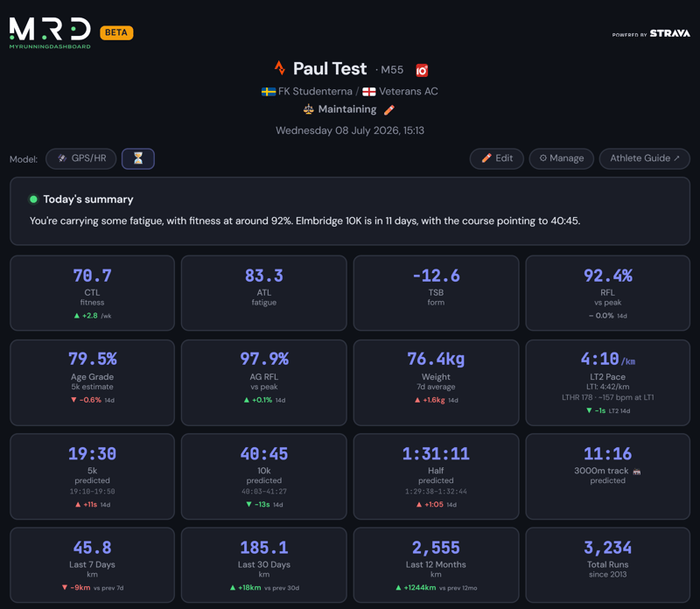Click the Veterans AC club name
700x609 pixels.
409,92
